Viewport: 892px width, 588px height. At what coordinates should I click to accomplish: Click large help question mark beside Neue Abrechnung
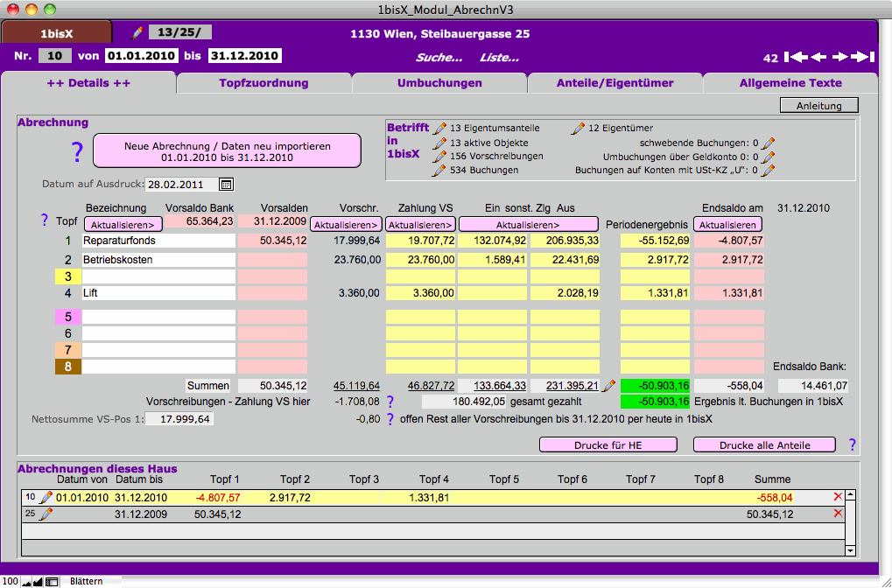(x=77, y=153)
